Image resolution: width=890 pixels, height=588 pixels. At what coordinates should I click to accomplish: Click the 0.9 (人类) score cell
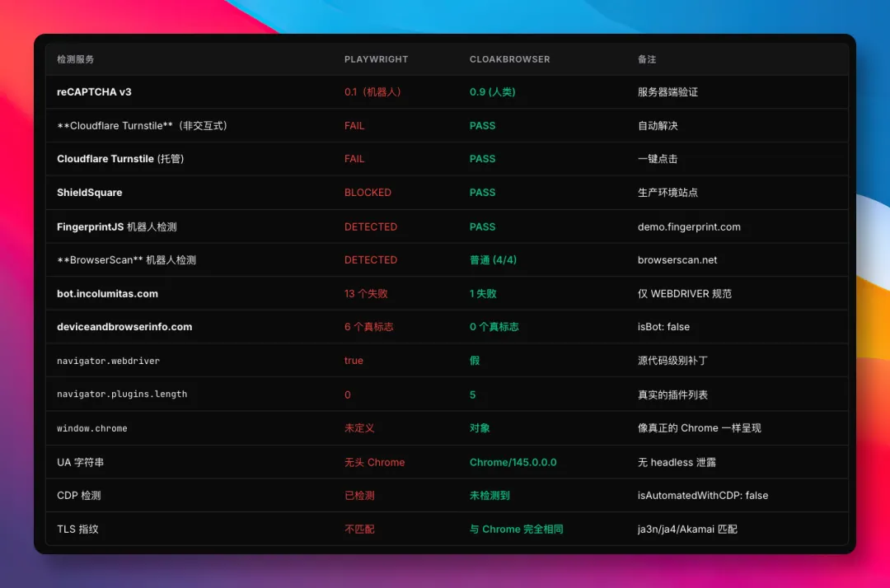pos(492,92)
